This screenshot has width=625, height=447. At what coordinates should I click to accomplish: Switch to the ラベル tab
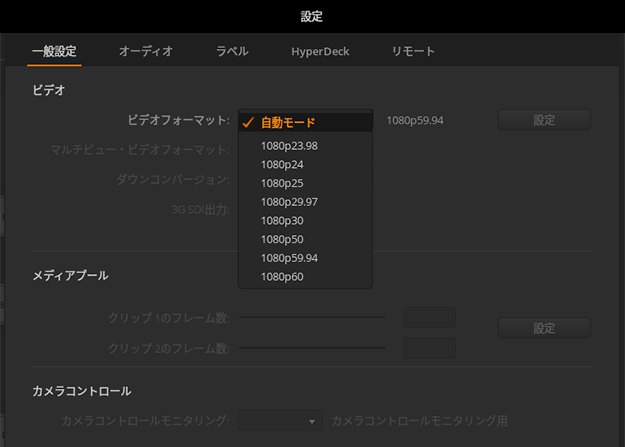point(232,51)
